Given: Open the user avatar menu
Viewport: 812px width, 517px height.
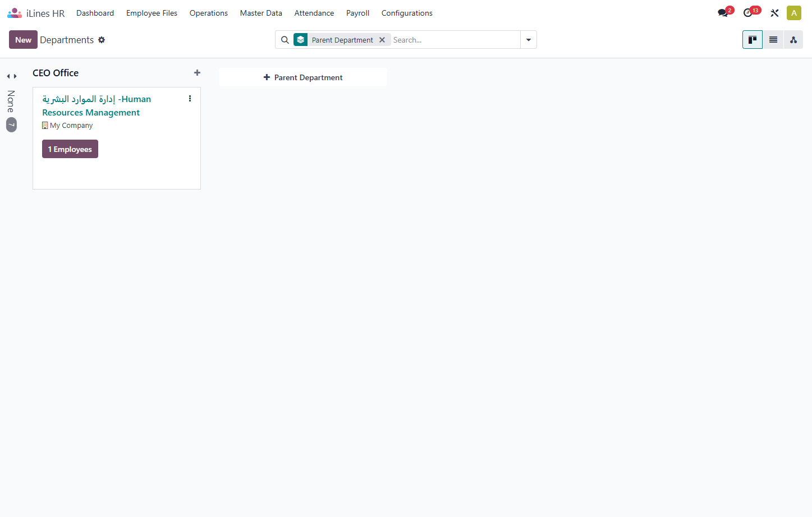Looking at the screenshot, I should pos(794,13).
